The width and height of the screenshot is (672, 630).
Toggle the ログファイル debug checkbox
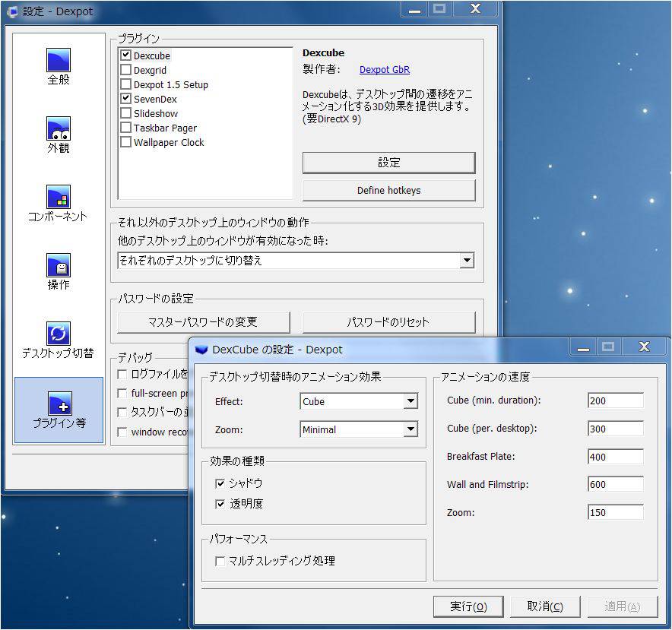click(122, 374)
